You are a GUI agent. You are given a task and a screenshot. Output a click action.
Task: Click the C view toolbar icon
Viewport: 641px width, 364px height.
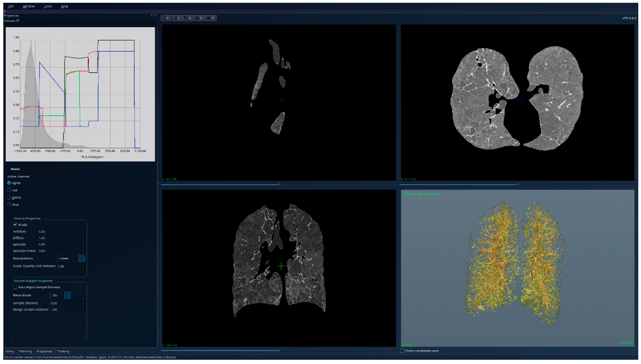pos(177,18)
